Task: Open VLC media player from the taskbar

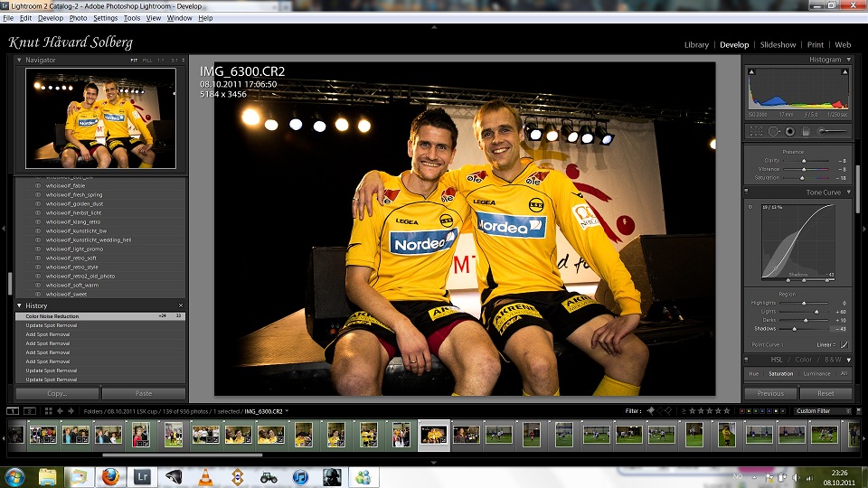Action: point(205,477)
